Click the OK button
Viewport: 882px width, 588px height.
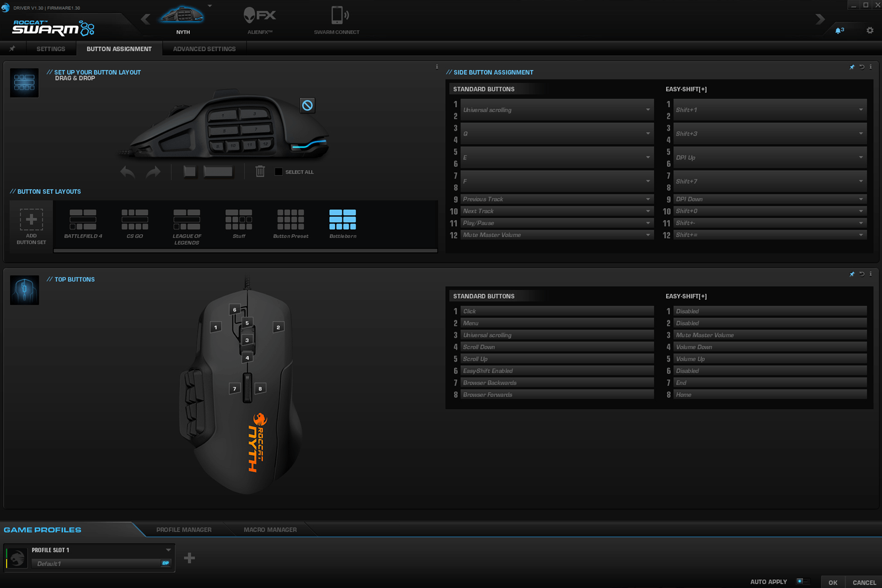[x=833, y=582]
